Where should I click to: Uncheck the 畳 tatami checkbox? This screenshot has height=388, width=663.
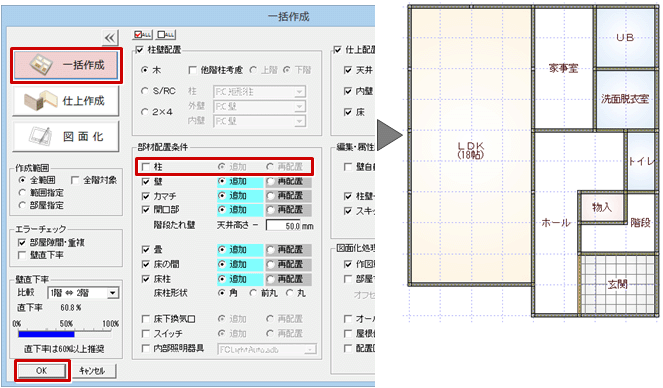pyautogui.click(x=146, y=250)
